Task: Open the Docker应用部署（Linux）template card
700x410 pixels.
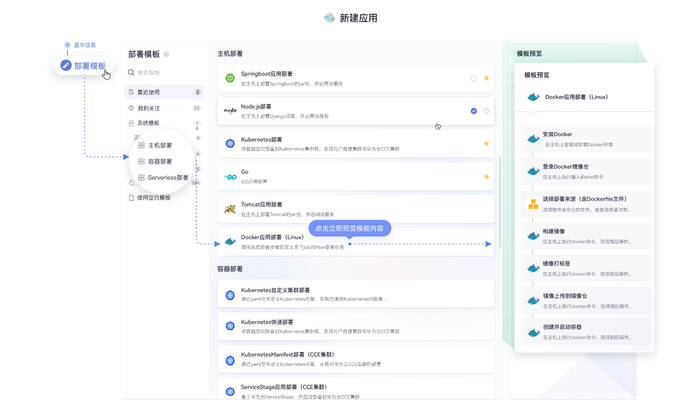Action: click(x=356, y=242)
